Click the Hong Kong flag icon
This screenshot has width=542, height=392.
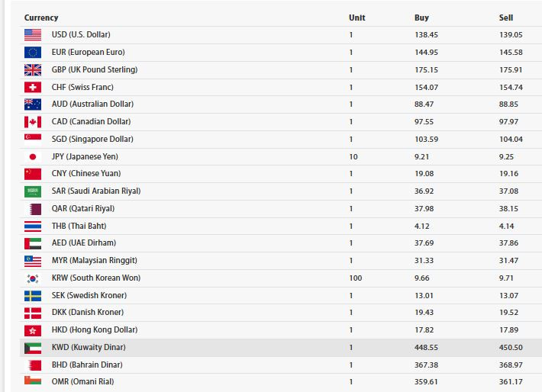pos(33,330)
